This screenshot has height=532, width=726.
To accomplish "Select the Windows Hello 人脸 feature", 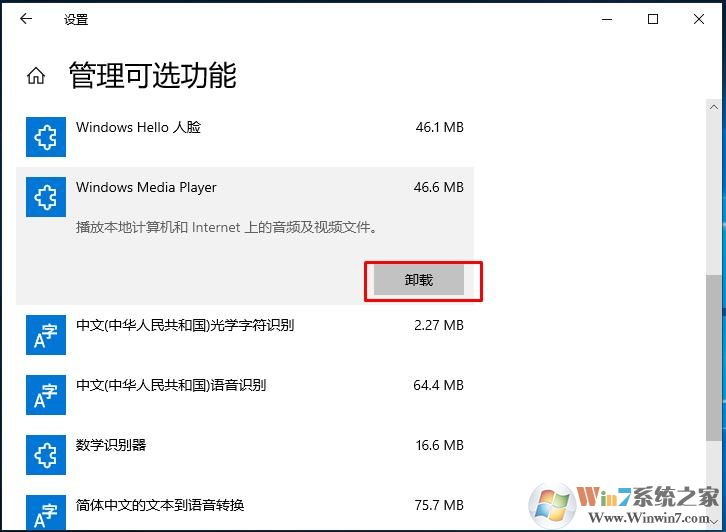I will (138, 127).
